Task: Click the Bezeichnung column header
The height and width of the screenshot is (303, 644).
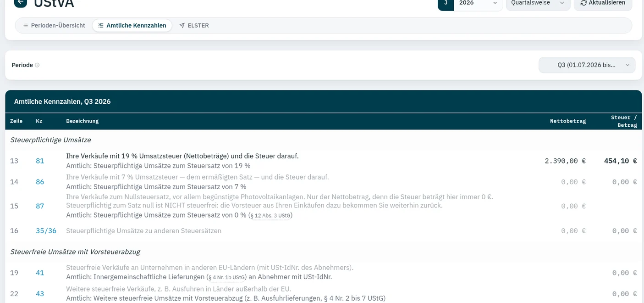Action: point(83,121)
